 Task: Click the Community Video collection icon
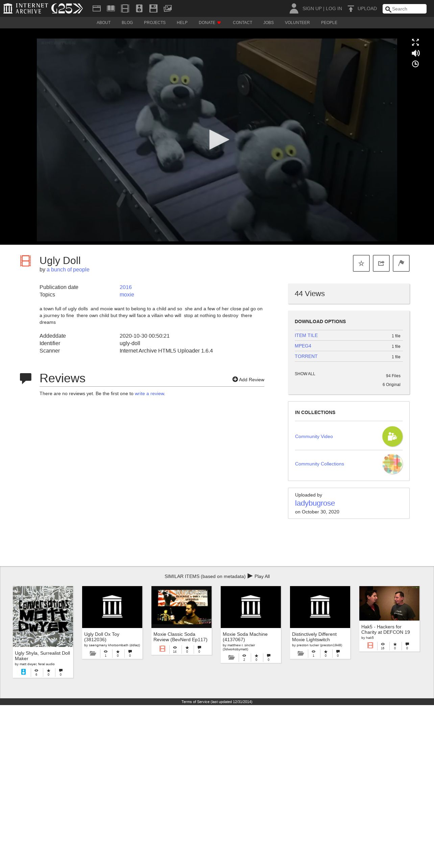(392, 436)
